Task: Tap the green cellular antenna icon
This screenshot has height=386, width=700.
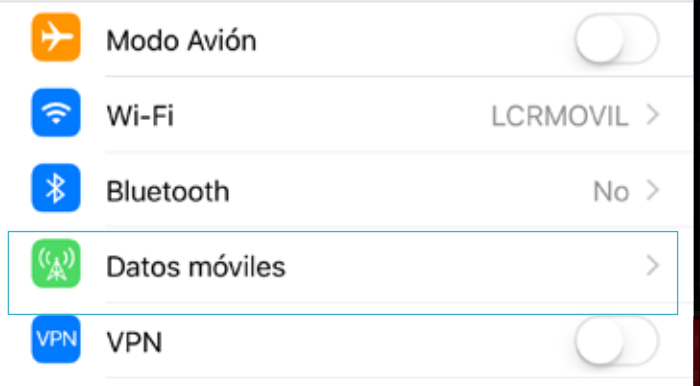Action: [x=56, y=264]
